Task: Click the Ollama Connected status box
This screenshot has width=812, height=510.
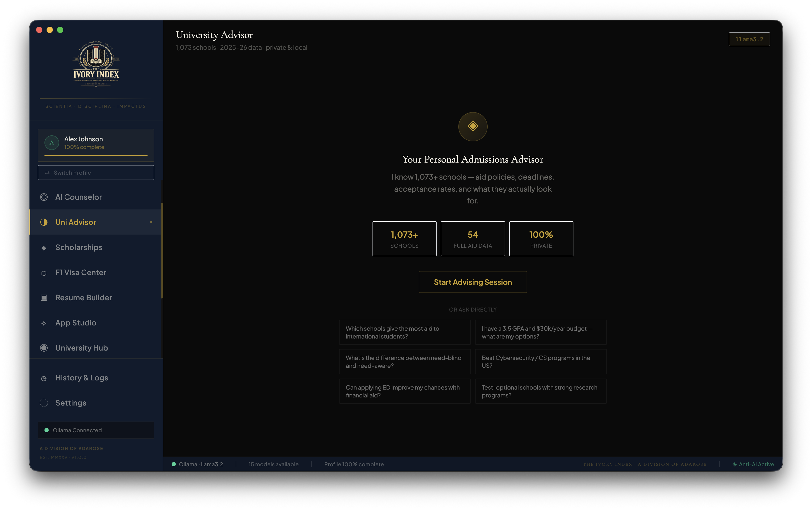Action: [96, 430]
